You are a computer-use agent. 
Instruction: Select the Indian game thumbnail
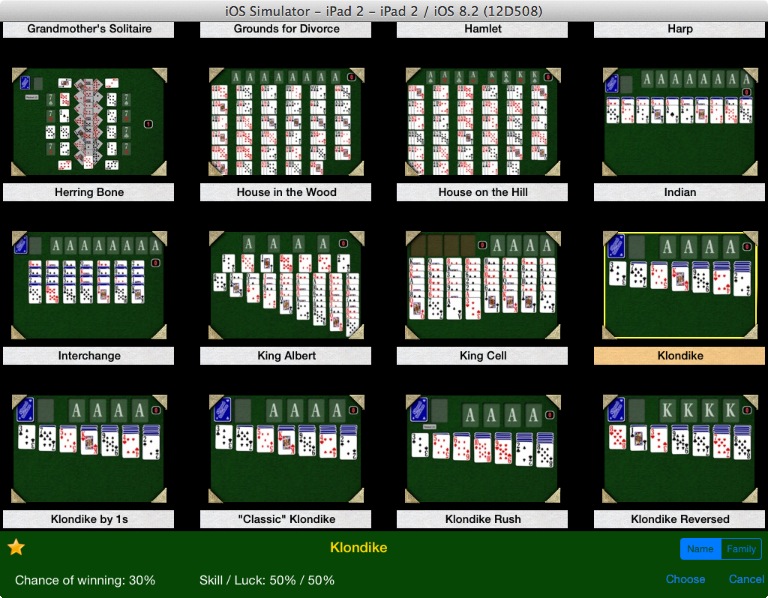click(680, 122)
